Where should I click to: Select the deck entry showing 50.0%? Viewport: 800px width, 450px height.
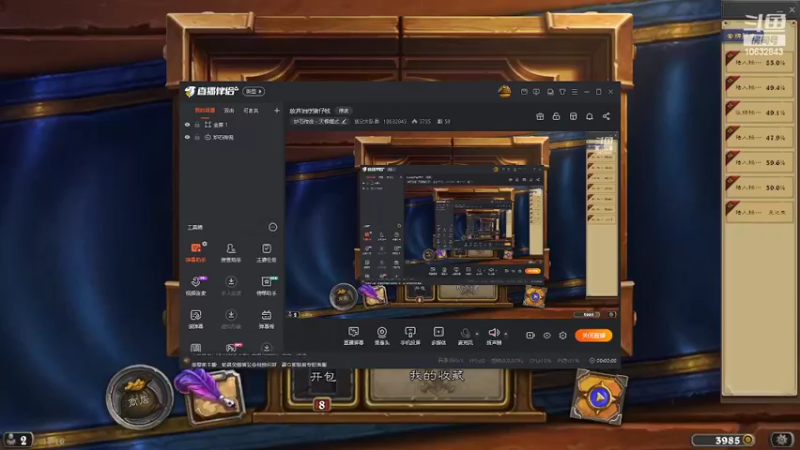[x=759, y=187]
